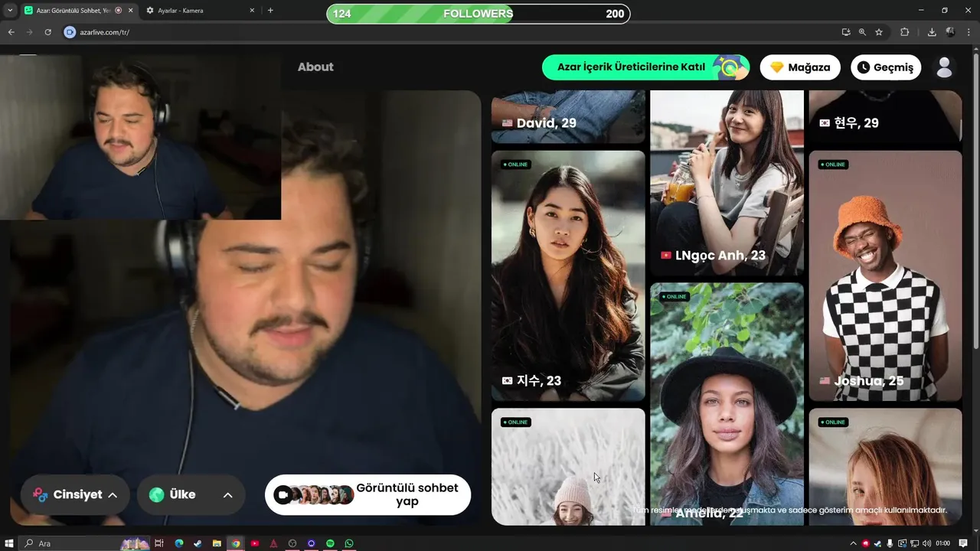This screenshot has width=980, height=551.
Task: Open OBS Studio from the taskbar
Action: point(292,543)
